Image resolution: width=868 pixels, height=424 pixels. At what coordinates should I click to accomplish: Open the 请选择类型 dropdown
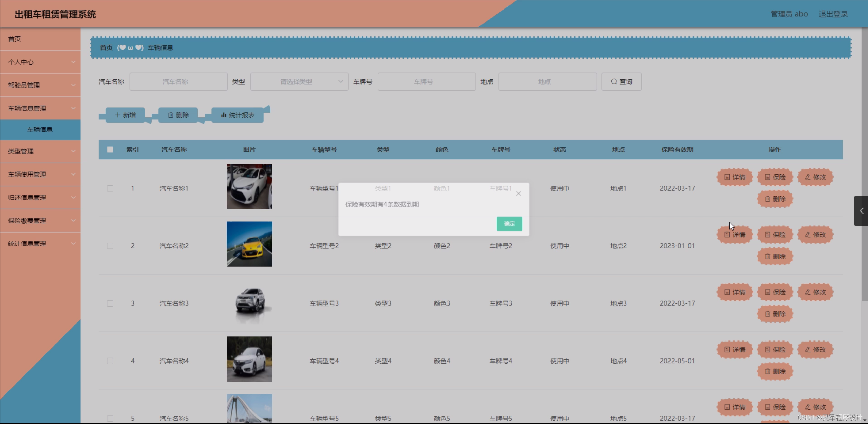tap(299, 81)
